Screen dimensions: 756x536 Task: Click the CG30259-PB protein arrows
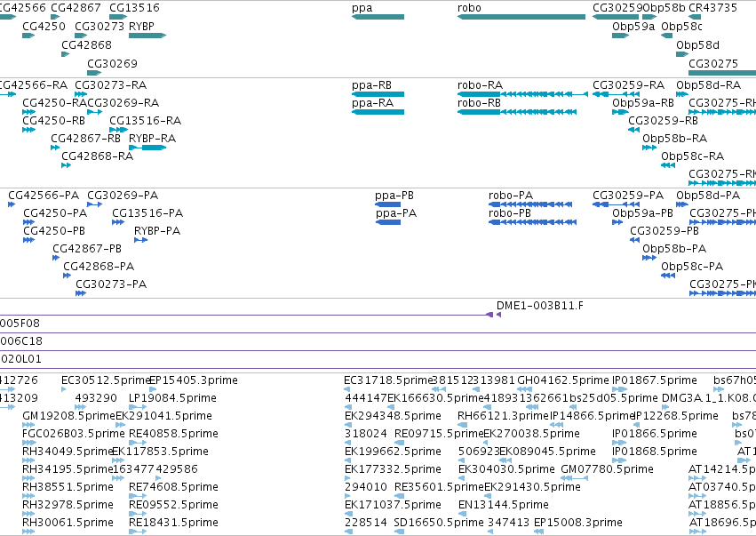(635, 240)
